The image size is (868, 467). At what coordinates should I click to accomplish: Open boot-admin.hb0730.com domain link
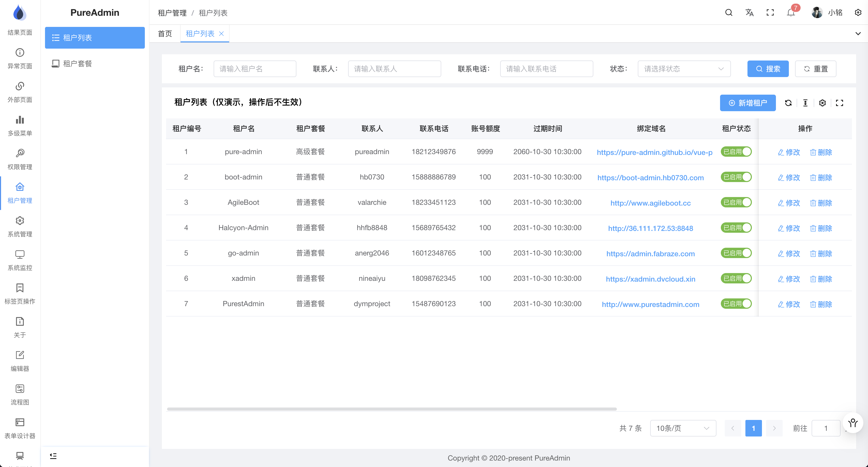pos(650,178)
